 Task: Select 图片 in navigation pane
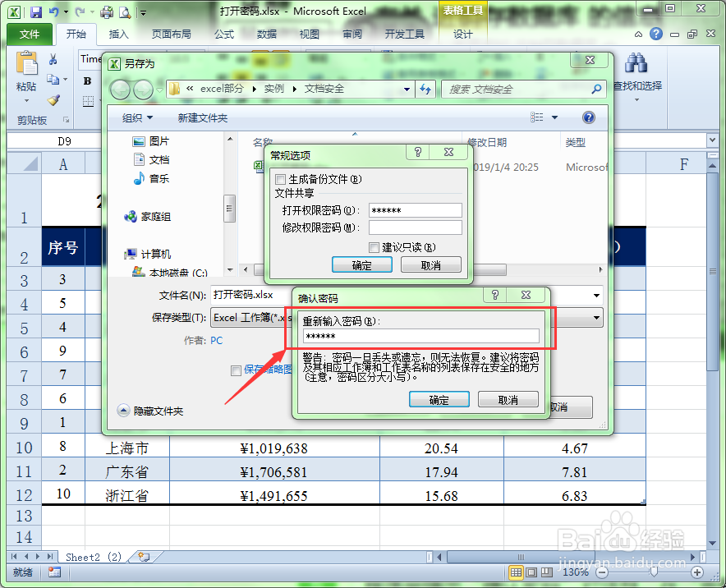tap(150, 141)
